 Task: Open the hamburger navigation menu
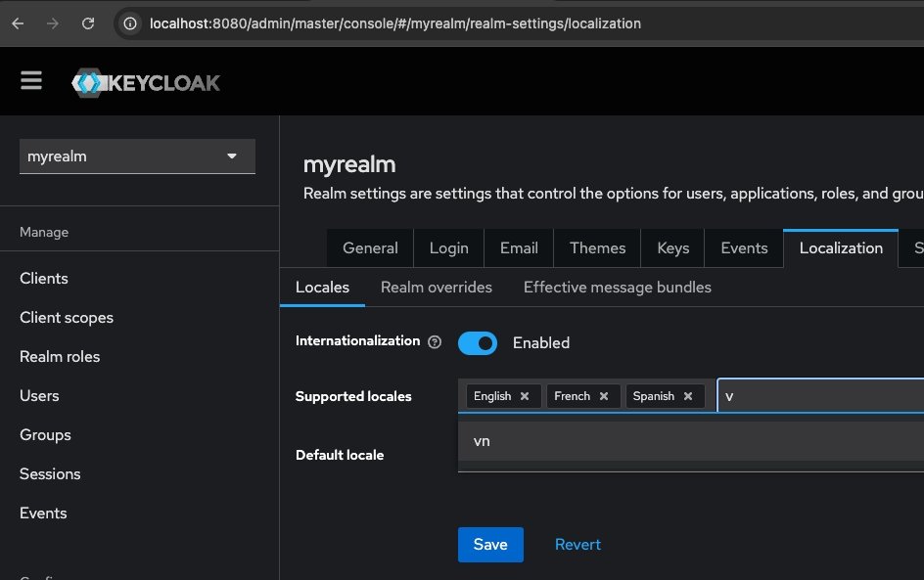pyautogui.click(x=31, y=81)
